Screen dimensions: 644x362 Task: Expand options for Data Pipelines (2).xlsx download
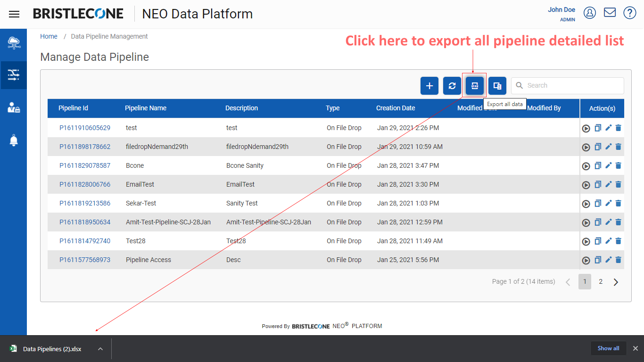point(100,349)
